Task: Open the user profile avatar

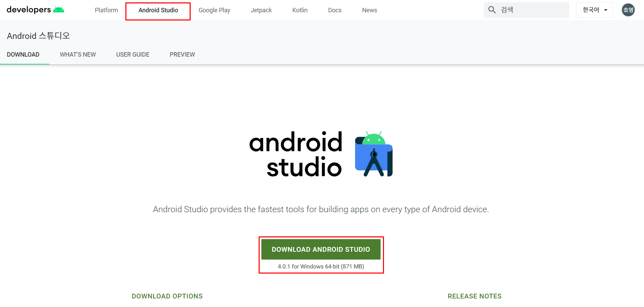Action: pos(628,10)
